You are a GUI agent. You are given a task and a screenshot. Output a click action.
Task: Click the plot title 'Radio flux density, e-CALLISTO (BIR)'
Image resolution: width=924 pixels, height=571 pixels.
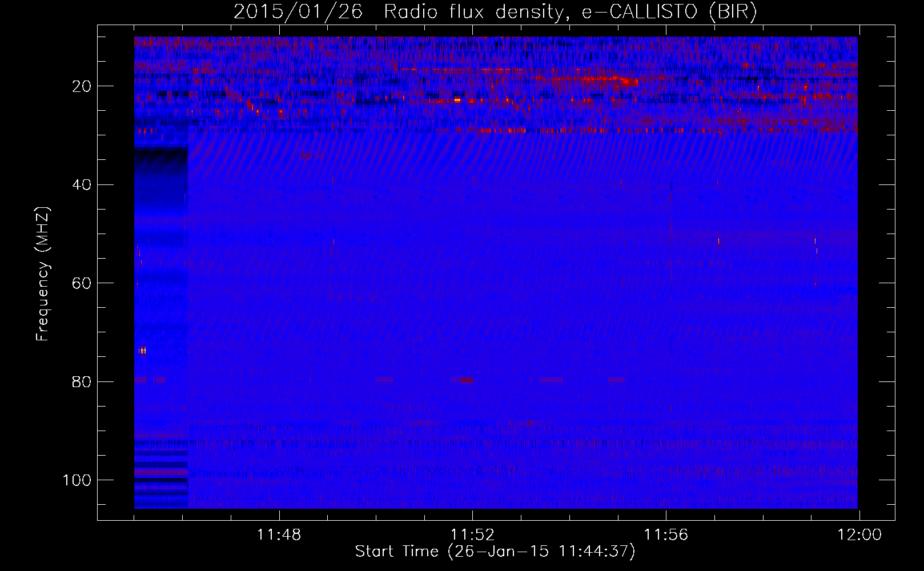tap(571, 11)
